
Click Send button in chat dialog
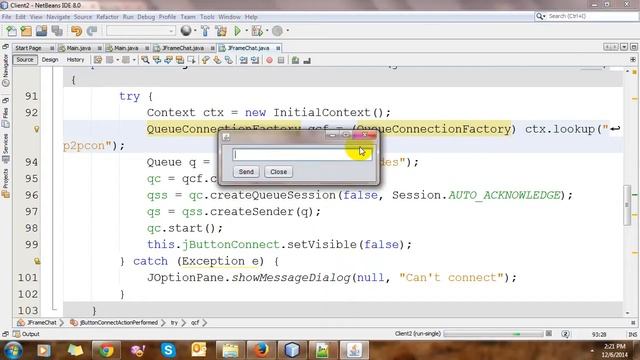(x=246, y=172)
